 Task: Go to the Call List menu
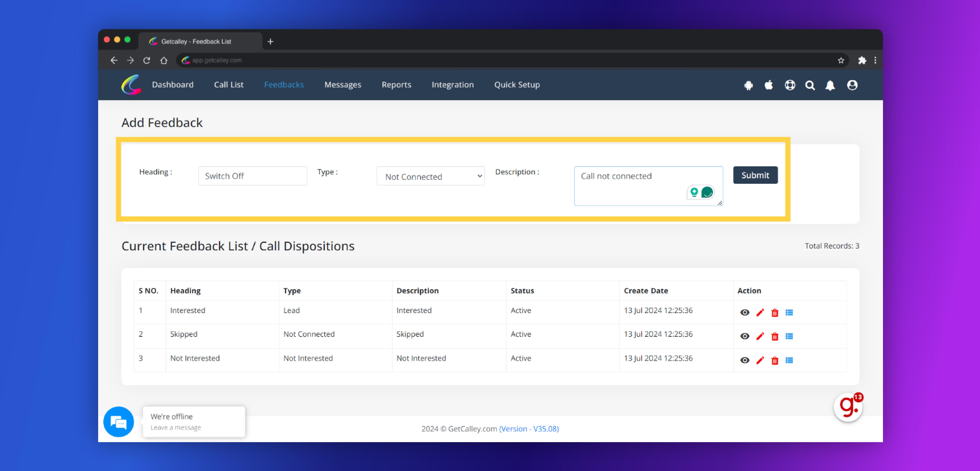(x=228, y=85)
